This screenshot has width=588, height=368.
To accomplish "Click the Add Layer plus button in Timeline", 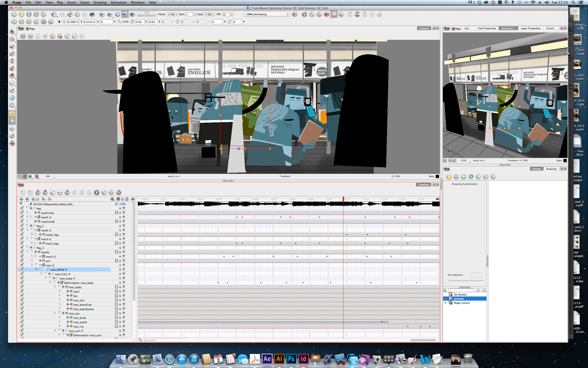I will [33, 199].
